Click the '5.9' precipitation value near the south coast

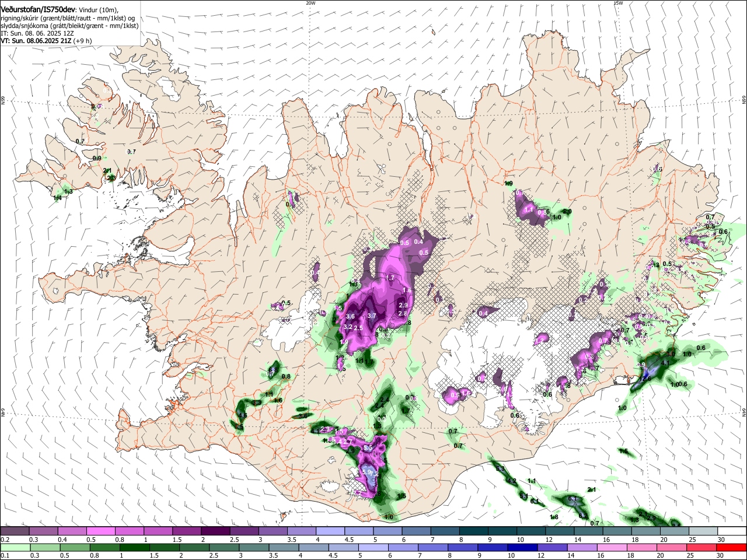366,472
